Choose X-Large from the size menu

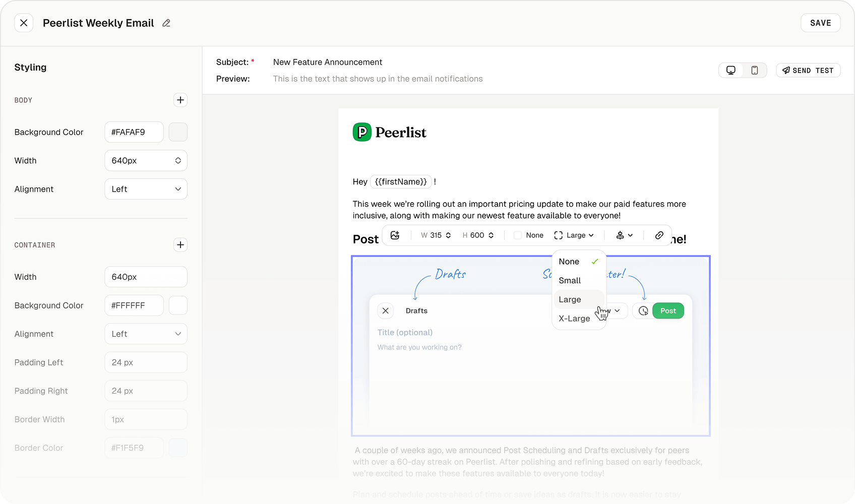(x=574, y=318)
